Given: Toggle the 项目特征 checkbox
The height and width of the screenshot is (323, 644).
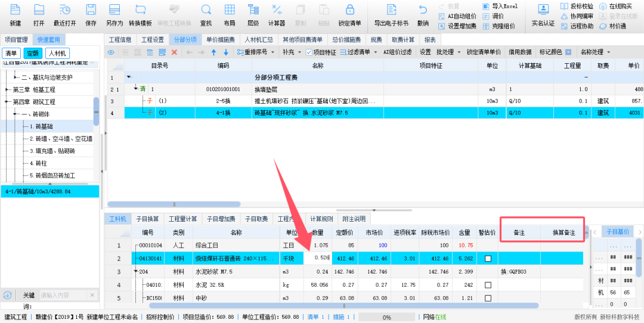Looking at the screenshot, I should 308,52.
